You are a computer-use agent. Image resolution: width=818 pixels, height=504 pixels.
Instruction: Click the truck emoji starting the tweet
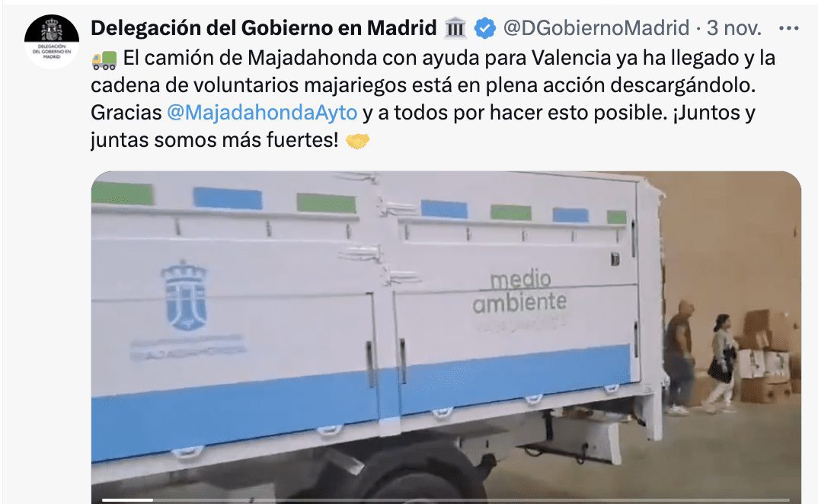[x=104, y=59]
